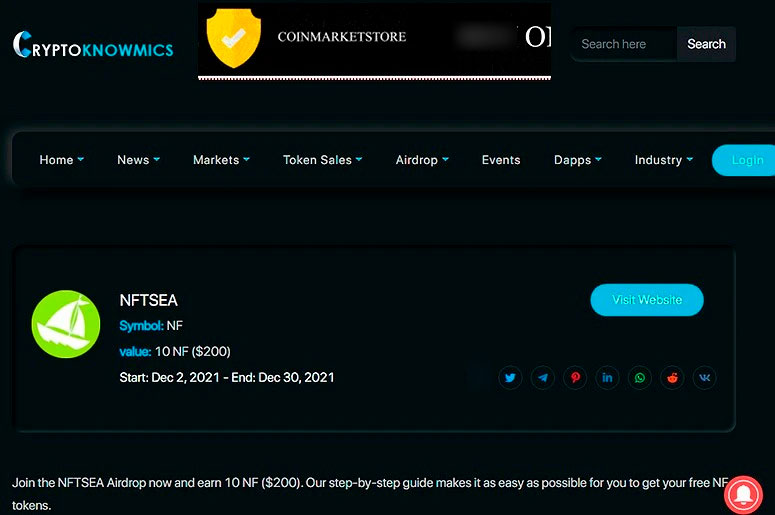
Task: Open the Events page
Action: (501, 160)
